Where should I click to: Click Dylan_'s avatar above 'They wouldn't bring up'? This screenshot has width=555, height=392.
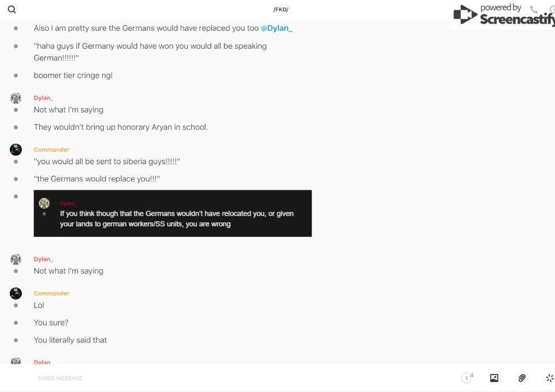[16, 99]
